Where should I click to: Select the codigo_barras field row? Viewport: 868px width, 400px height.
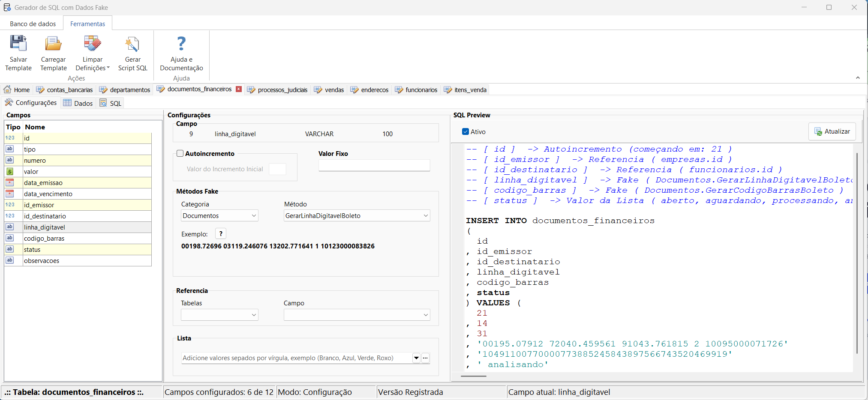coord(44,239)
